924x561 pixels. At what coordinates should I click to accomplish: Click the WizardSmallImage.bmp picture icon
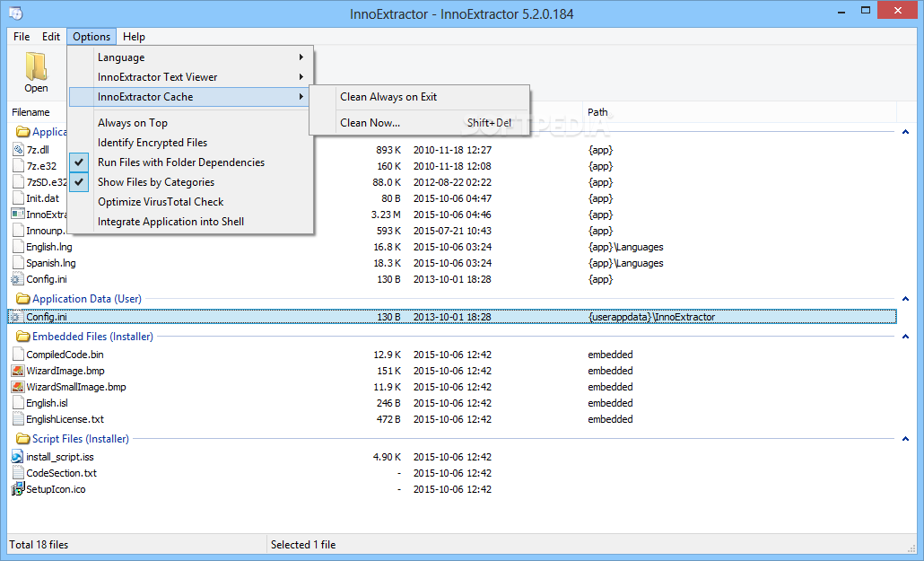(18, 387)
